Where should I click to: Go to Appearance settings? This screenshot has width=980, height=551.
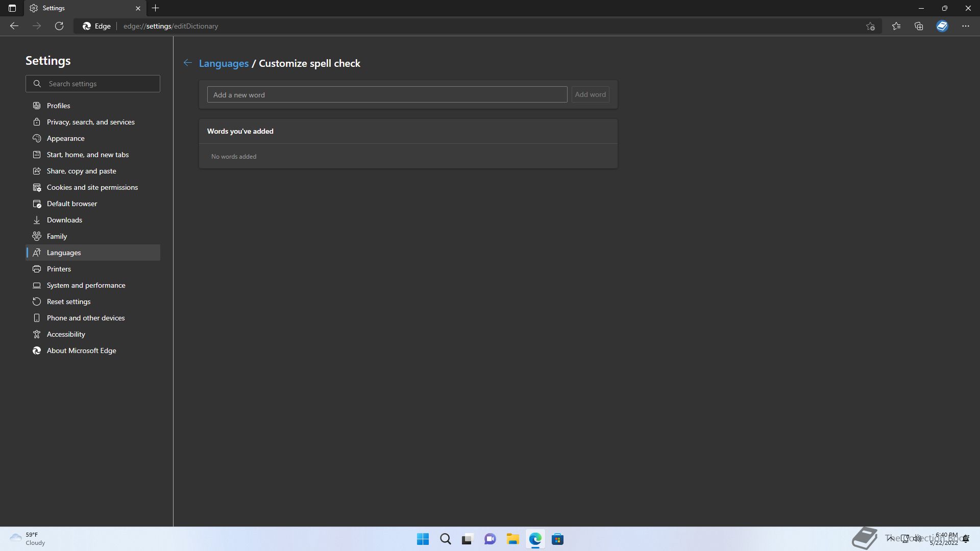[66, 138]
